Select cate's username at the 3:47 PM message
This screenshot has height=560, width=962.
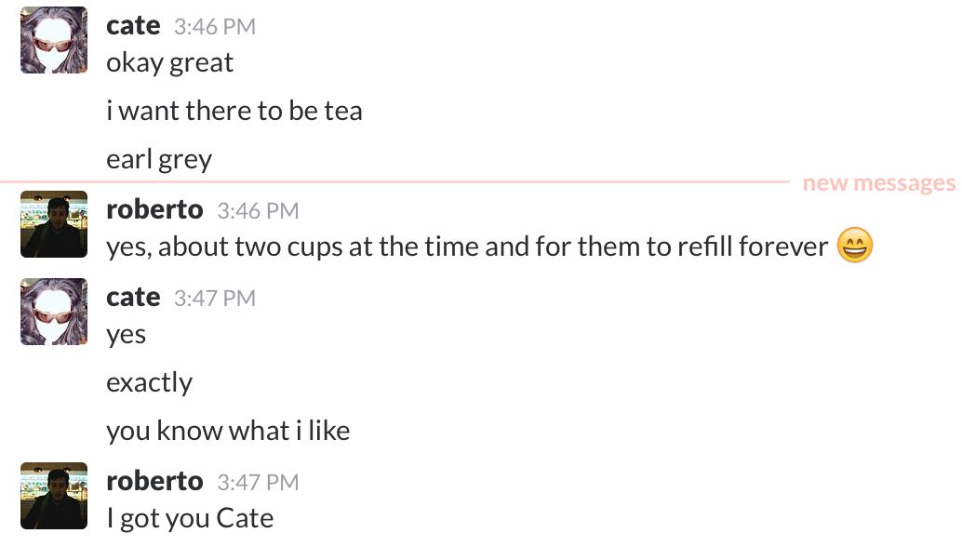point(133,298)
